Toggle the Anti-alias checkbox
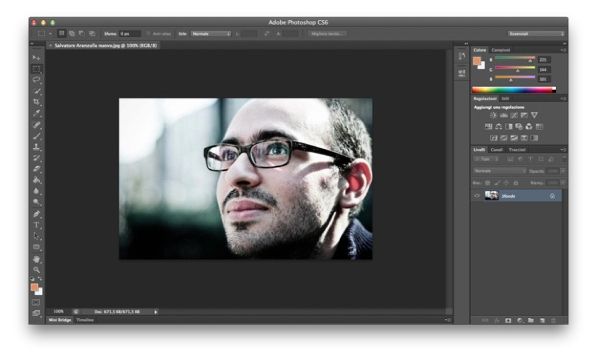The height and width of the screenshot is (362, 597). coord(148,34)
